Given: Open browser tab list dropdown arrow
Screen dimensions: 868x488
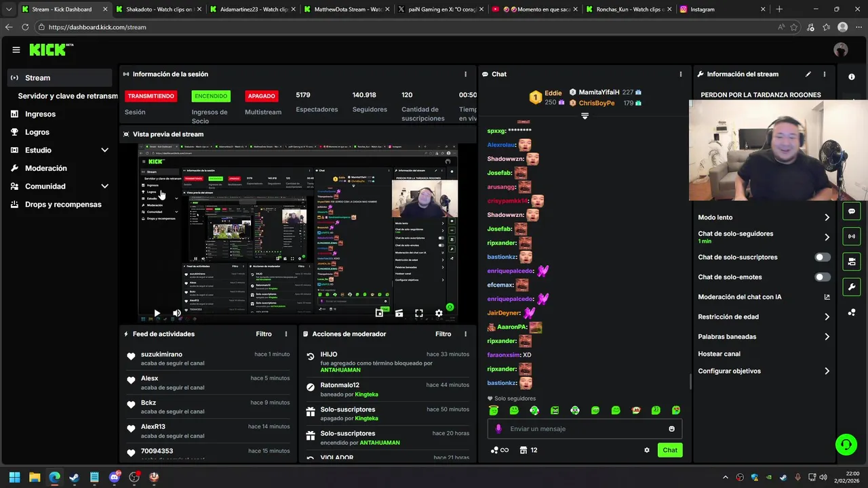Looking at the screenshot, I should pos(9,9).
